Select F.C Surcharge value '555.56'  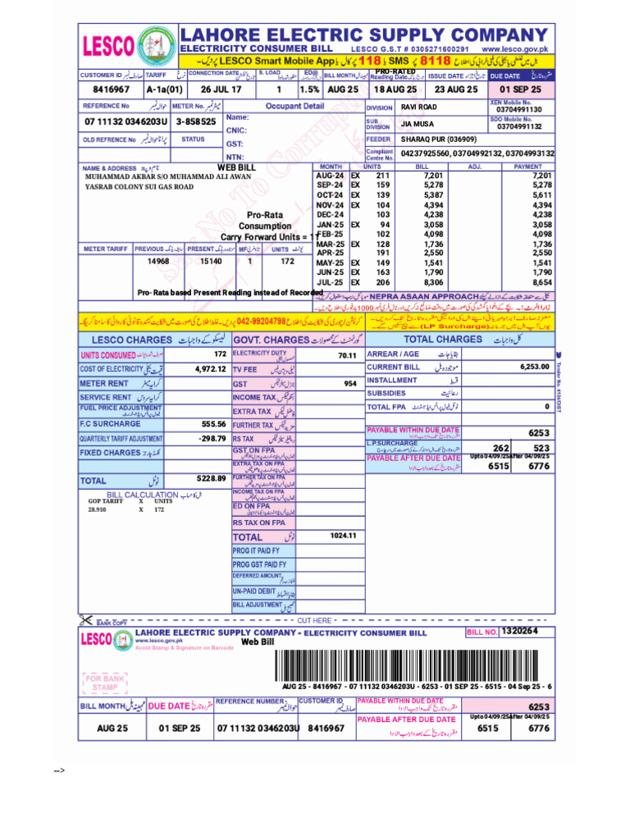click(x=214, y=424)
